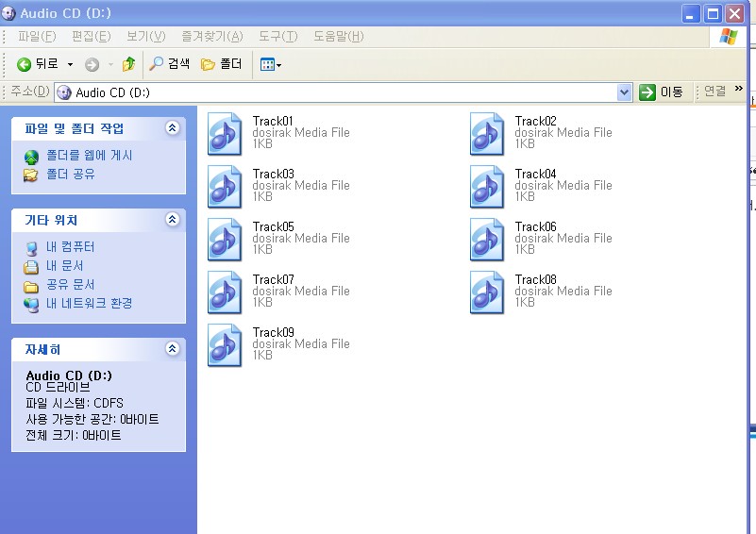Image resolution: width=756 pixels, height=534 pixels.
Task: Click the Track05 file name text
Action: (273, 227)
